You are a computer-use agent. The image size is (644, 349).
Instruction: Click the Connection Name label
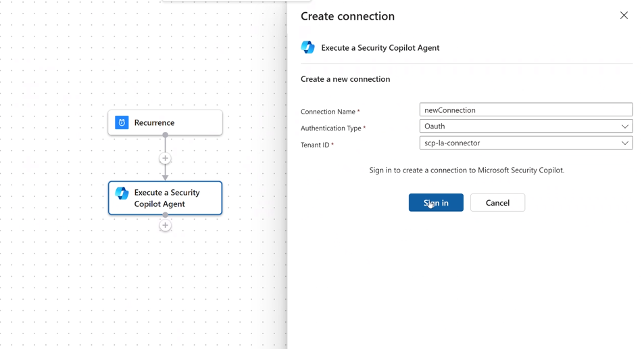point(328,112)
